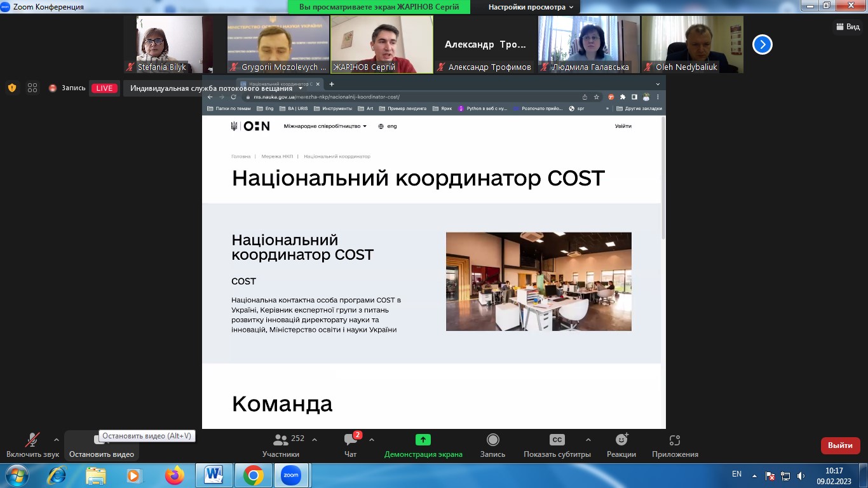Click EN language indicator in system tray
Image resolution: width=868 pixels, height=488 pixels.
coord(736,474)
